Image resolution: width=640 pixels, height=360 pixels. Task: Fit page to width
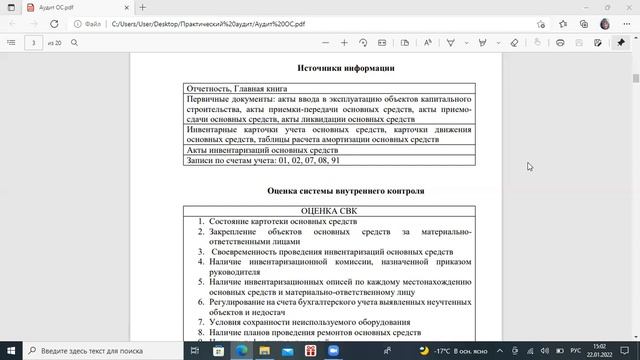[x=382, y=42]
